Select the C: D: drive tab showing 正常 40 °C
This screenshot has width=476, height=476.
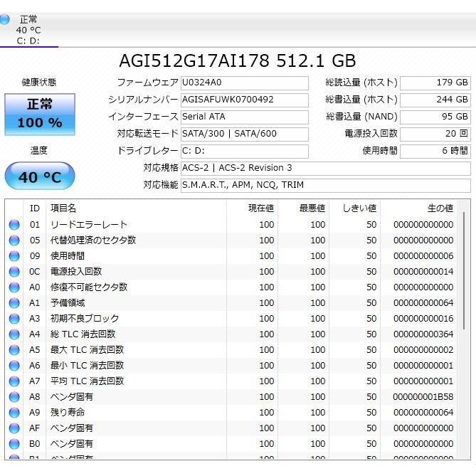pyautogui.click(x=29, y=30)
